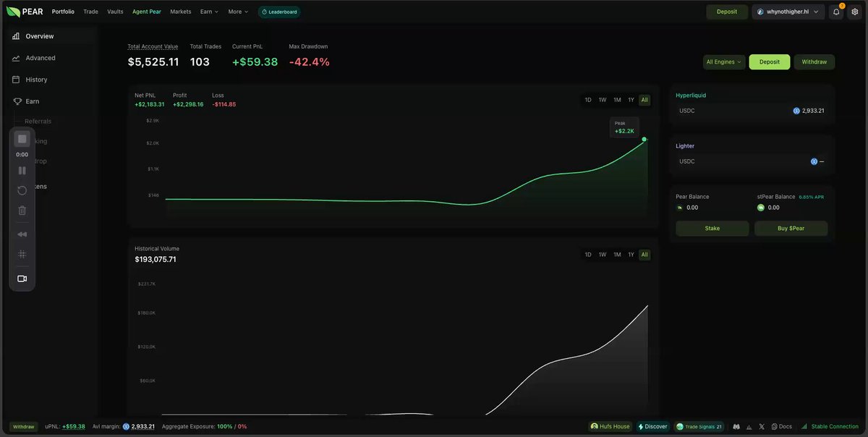Stop the screen recording
Screen dimensions: 868x437
pos(22,139)
